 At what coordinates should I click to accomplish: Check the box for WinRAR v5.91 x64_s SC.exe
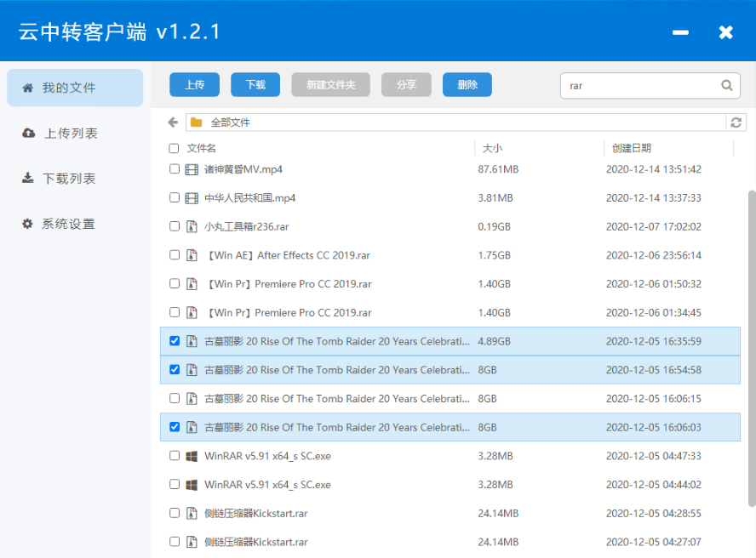click(175, 455)
